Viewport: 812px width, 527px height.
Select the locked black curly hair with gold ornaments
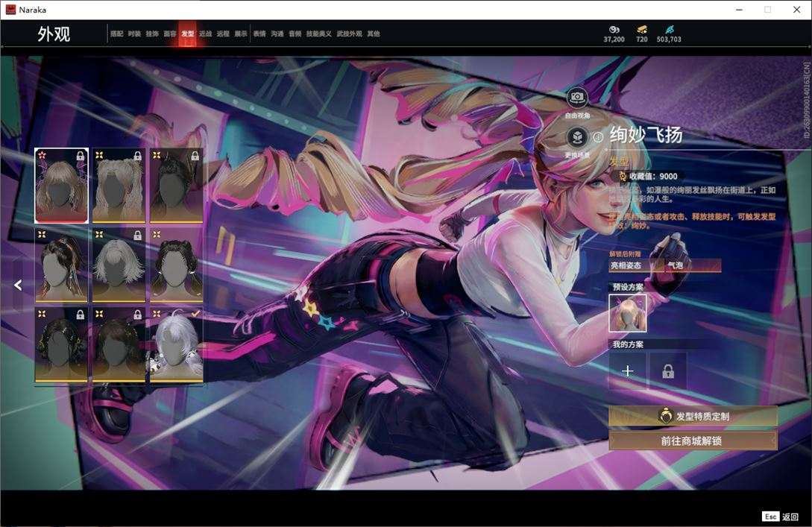[61, 345]
